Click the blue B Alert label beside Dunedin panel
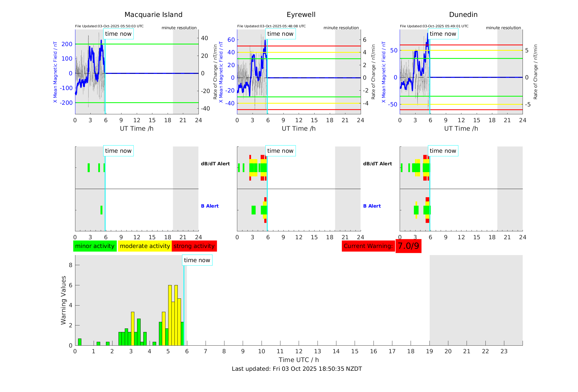This screenshot has width=578, height=392. pos(372,206)
